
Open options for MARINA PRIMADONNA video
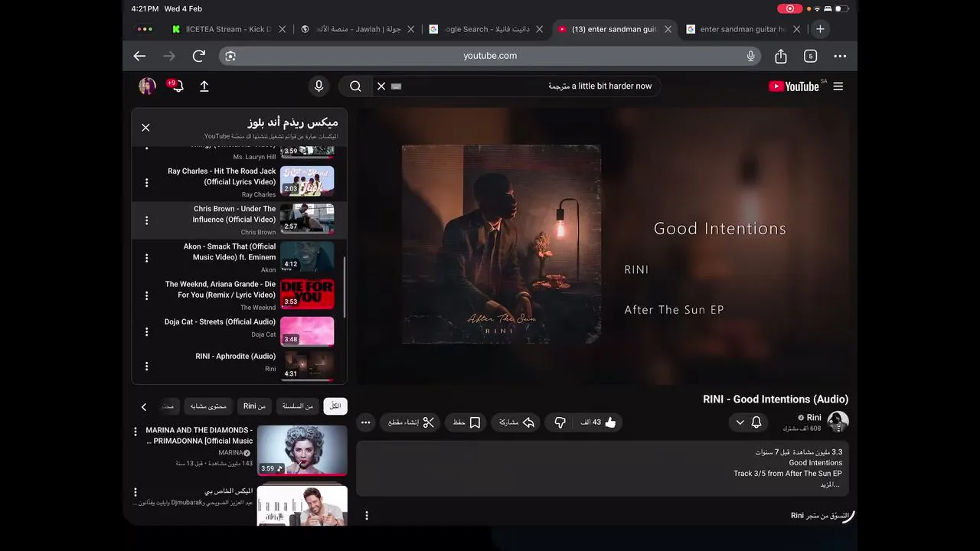[x=136, y=432]
